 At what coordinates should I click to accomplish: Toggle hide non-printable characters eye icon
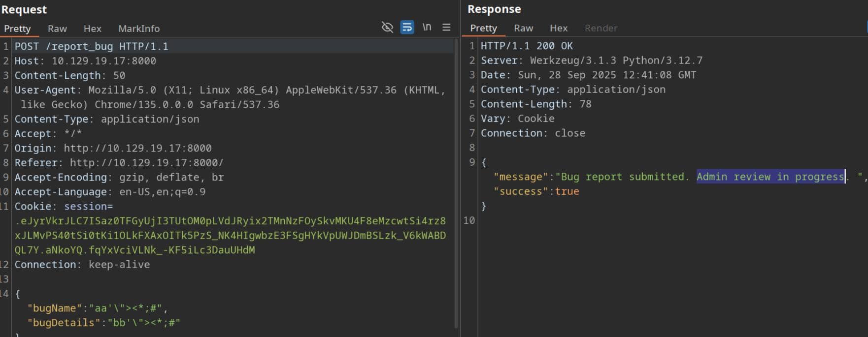[387, 28]
